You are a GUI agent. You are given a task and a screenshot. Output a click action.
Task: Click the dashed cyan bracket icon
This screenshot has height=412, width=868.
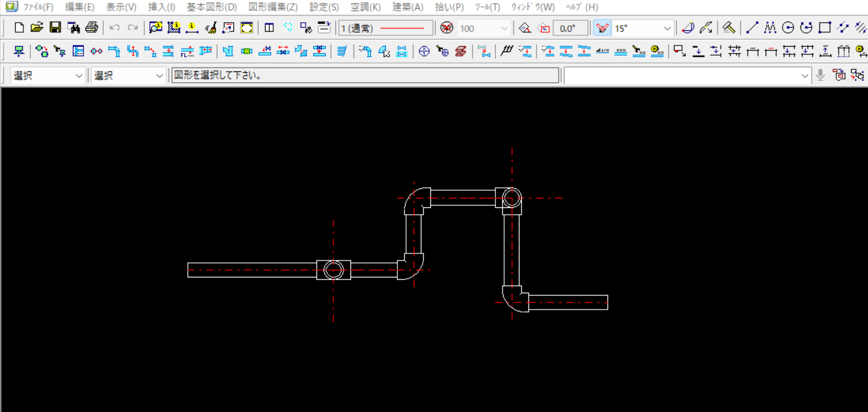coord(288,28)
